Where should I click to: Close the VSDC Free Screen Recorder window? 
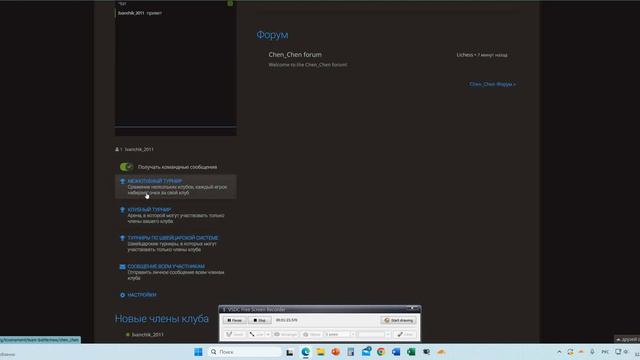click(413, 309)
